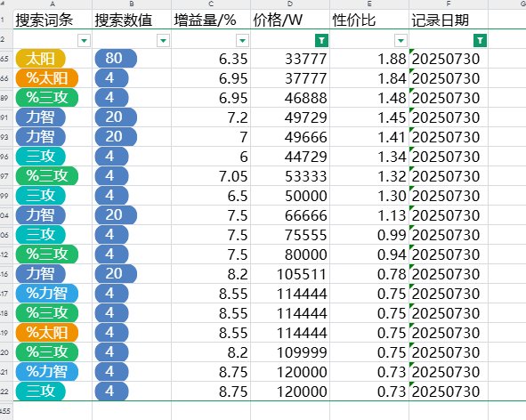Click the 价格/W header cell
526x420 pixels.
click(x=290, y=20)
